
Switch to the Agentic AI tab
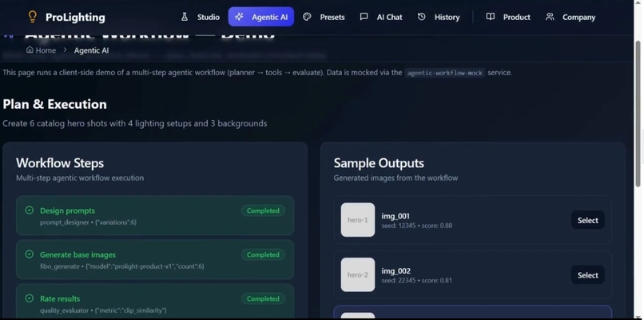click(x=261, y=17)
